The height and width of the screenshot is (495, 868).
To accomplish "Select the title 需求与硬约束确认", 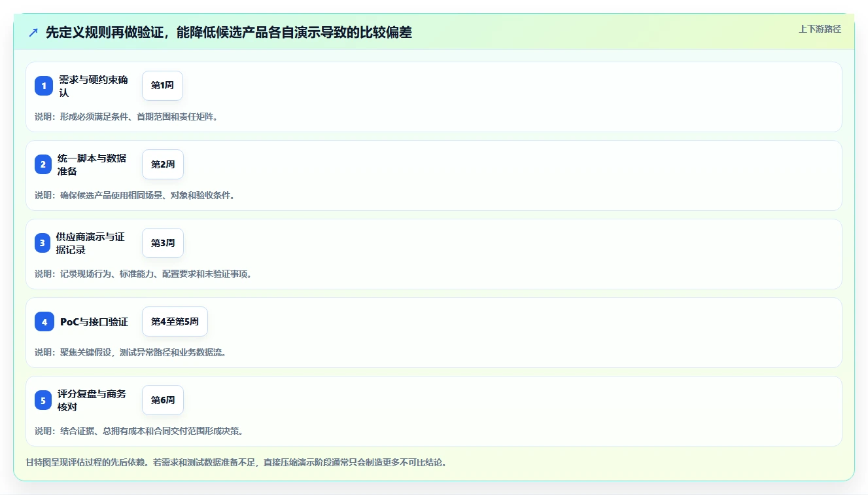I will coord(94,86).
